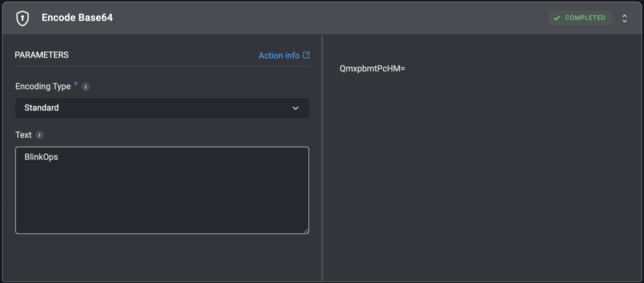Click the shield keyhole icon beside Encode Base64

(23, 18)
